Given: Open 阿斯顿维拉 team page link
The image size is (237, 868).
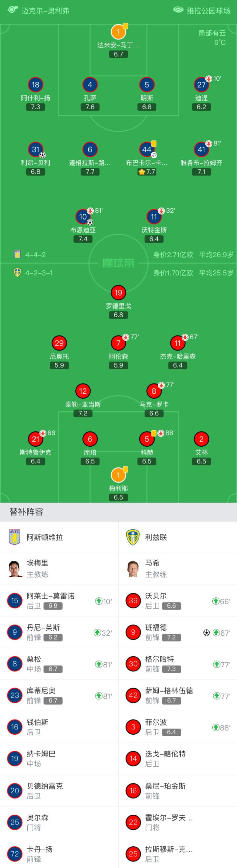Looking at the screenshot, I should pyautogui.click(x=44, y=537).
